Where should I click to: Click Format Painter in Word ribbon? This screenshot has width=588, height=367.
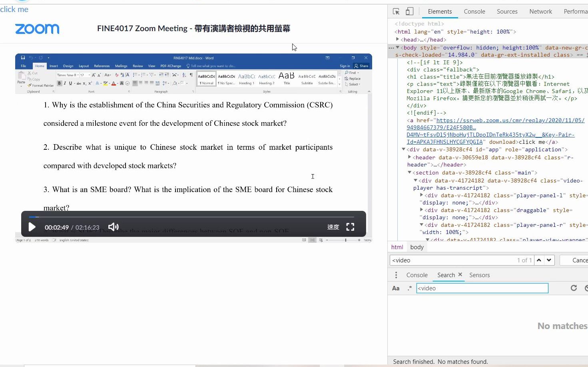point(40,85)
